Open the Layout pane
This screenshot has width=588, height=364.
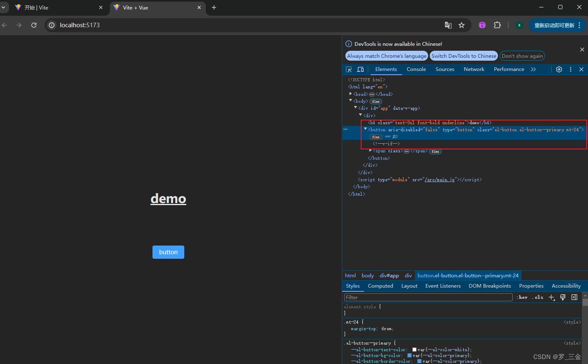[x=409, y=286]
